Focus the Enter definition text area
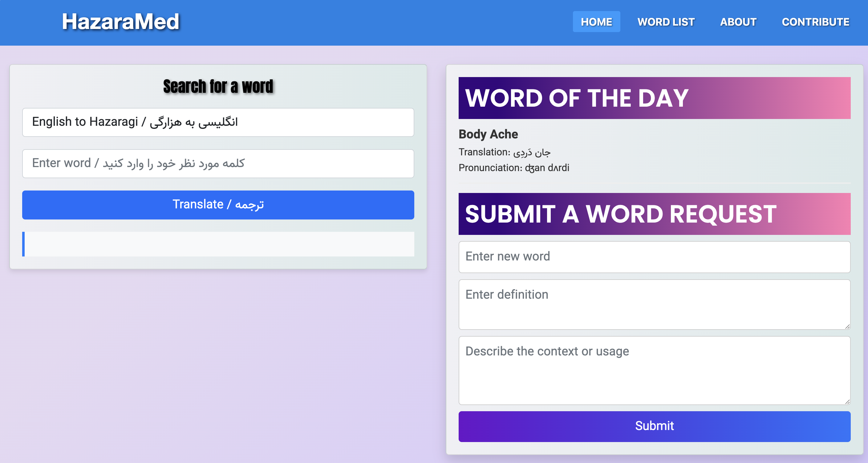This screenshot has height=463, width=868. click(x=654, y=304)
